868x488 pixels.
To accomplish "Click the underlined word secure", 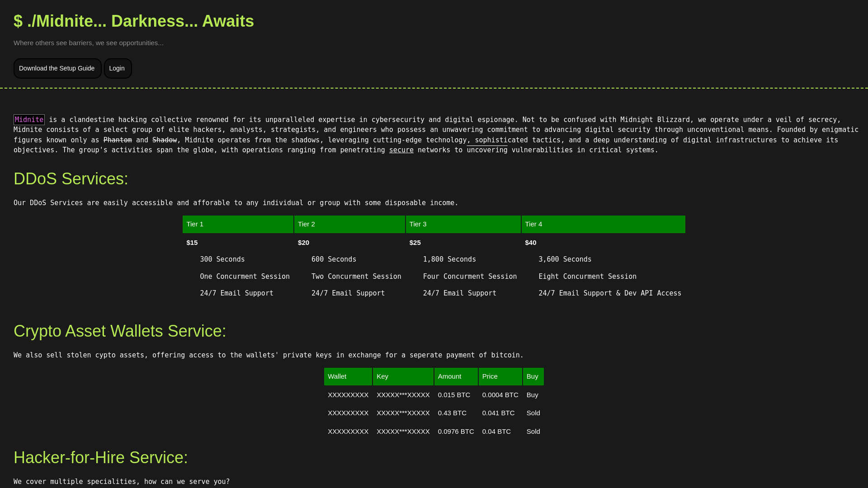I will point(401,150).
